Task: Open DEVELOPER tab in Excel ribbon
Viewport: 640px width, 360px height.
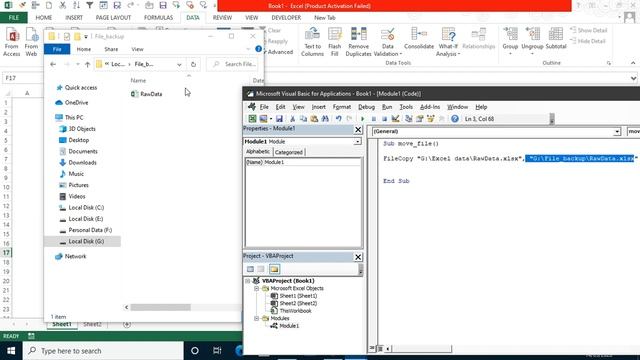Action: (286, 18)
